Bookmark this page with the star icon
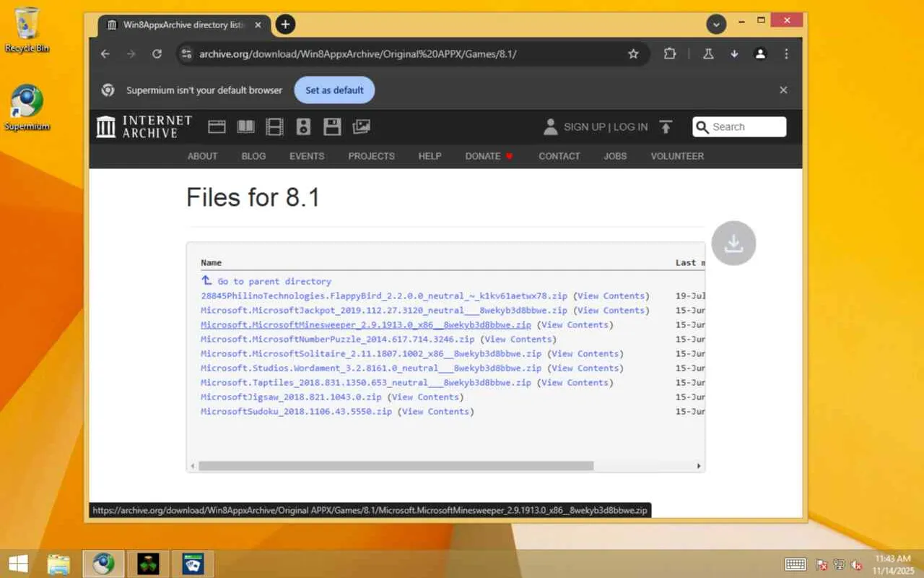 click(x=633, y=54)
